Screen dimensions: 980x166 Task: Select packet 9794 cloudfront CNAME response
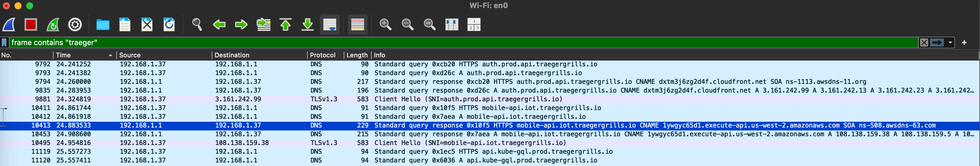pos(490,82)
